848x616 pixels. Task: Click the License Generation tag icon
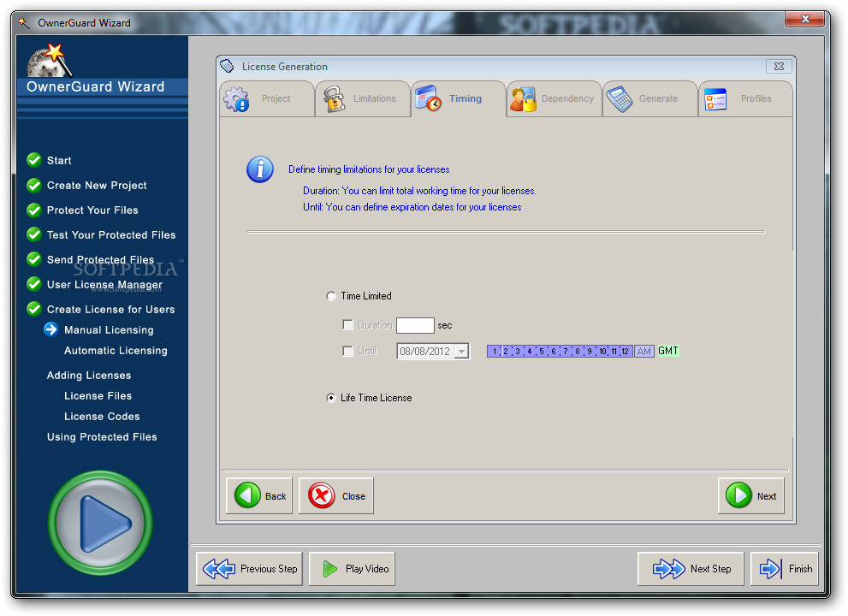pyautogui.click(x=227, y=66)
